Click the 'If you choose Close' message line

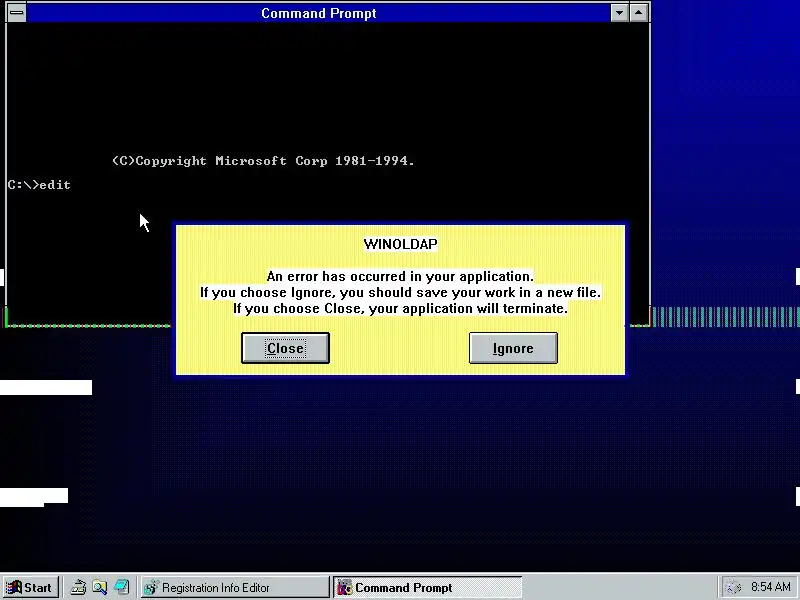pos(401,308)
